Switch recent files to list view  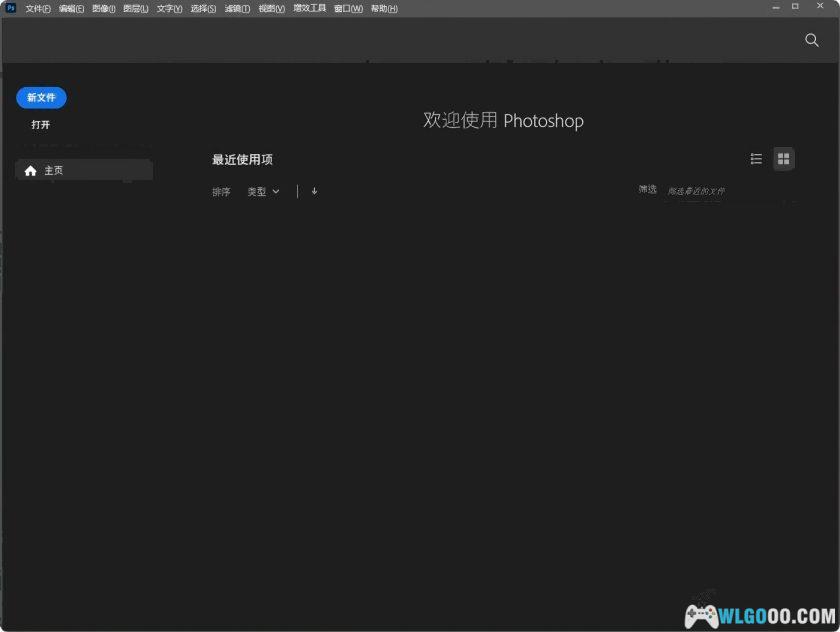pyautogui.click(x=756, y=158)
